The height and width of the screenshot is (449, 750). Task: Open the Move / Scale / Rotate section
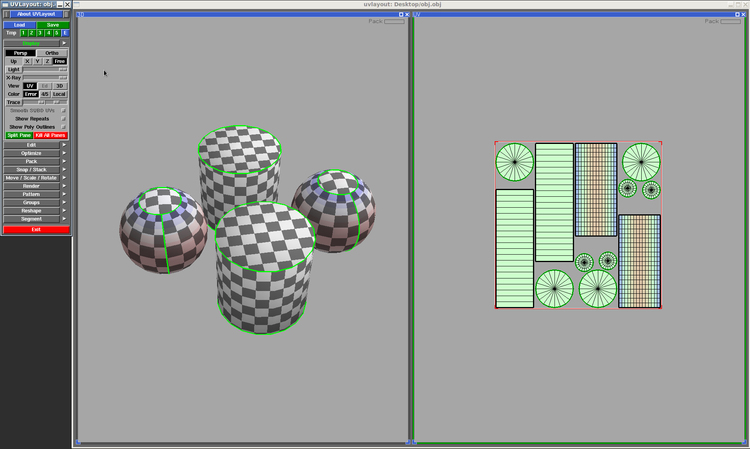click(x=32, y=178)
